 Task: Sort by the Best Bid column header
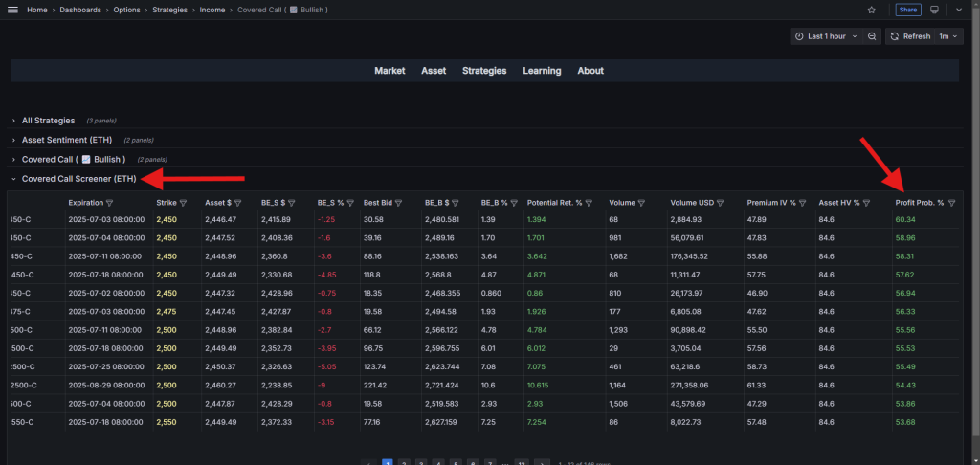coord(381,203)
